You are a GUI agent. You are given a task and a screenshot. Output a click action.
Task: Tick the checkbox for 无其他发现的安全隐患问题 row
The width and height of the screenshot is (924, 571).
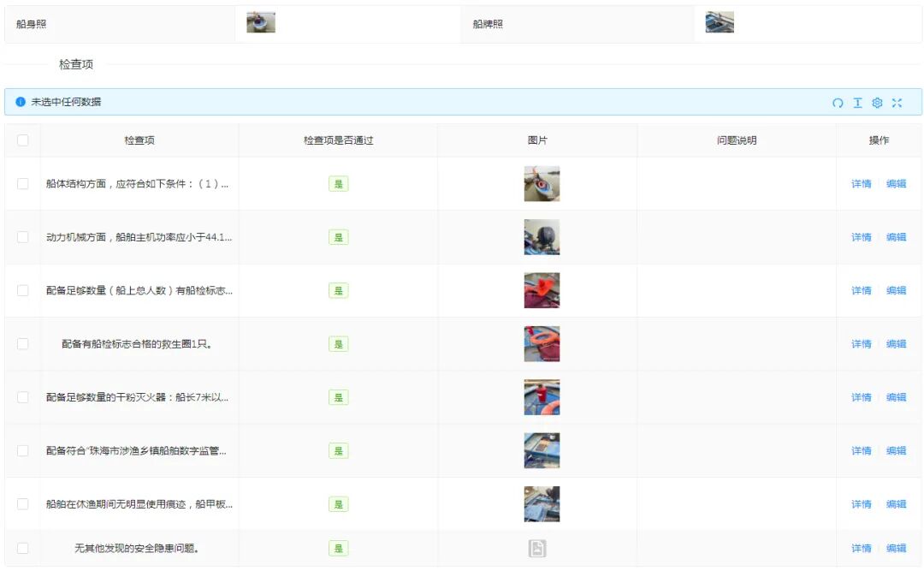[23, 549]
